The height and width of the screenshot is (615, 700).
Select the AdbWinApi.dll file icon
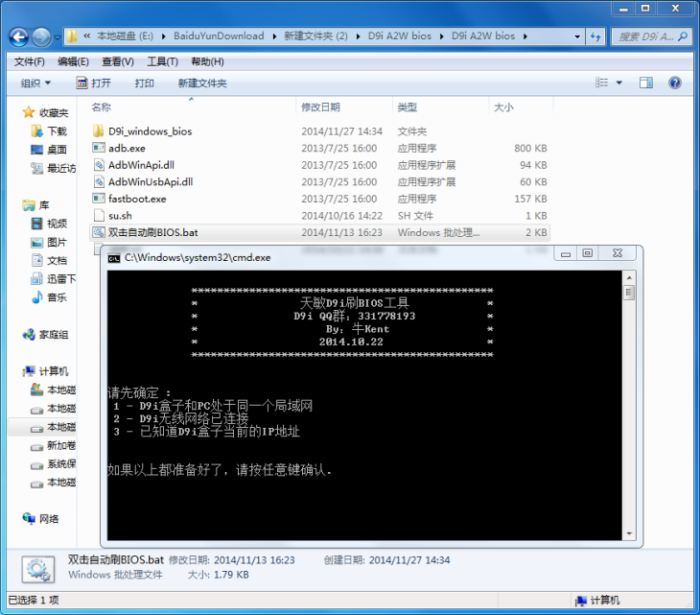pyautogui.click(x=99, y=165)
